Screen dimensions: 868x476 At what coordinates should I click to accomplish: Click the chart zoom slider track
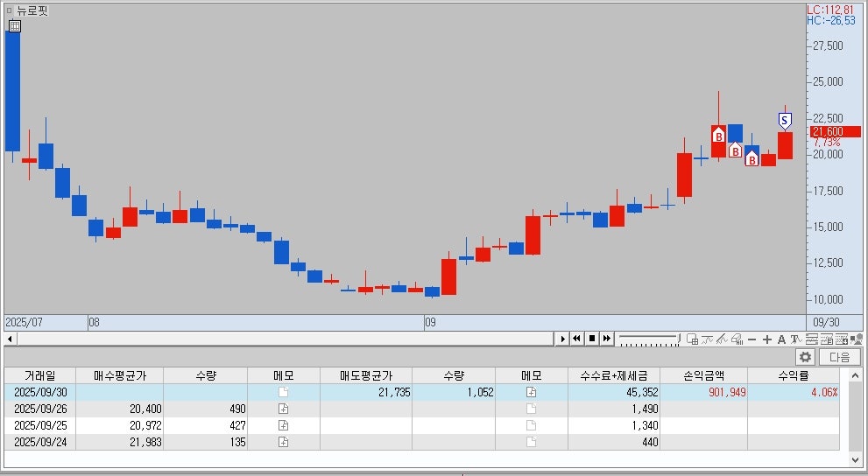(x=648, y=338)
